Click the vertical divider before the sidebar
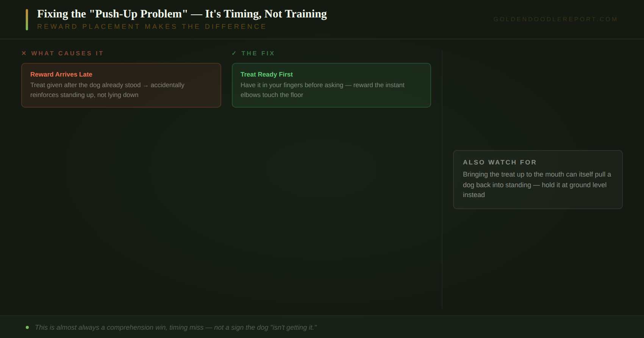Screen dimensions: 644x338 click(x=442, y=180)
